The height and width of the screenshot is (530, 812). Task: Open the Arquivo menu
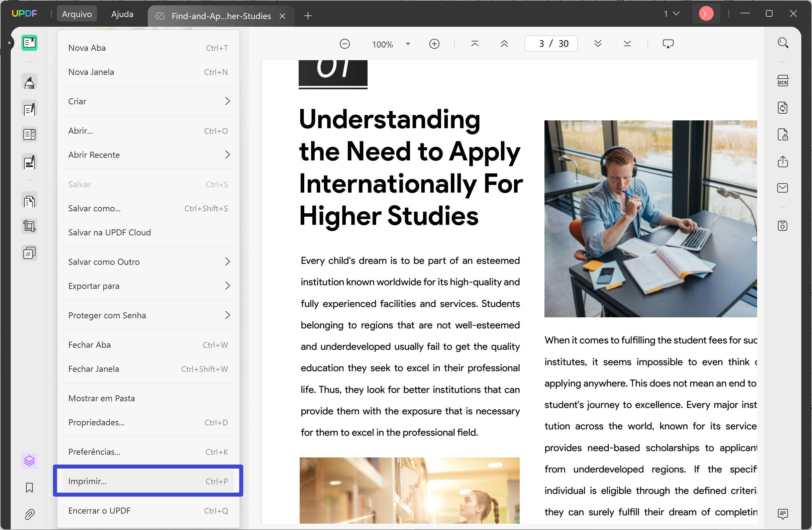77,14
